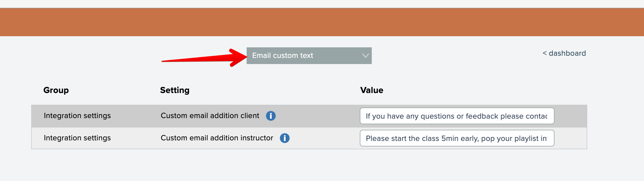
Task: Go back via the dashboard link
Action: pos(567,53)
